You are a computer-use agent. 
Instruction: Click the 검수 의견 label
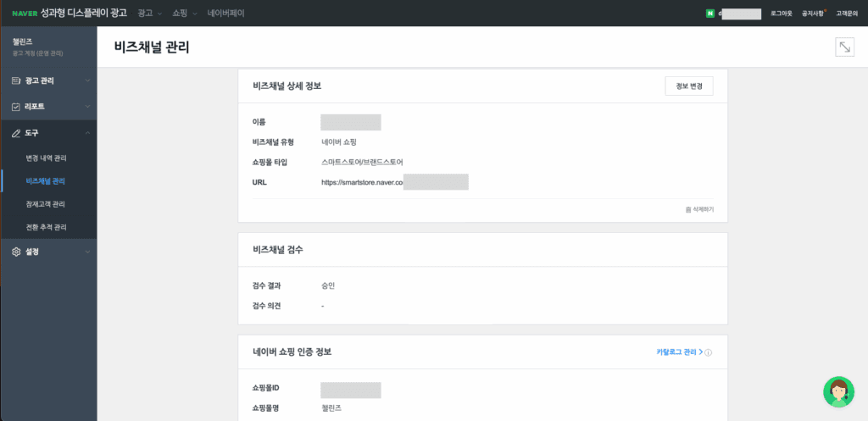click(x=266, y=306)
